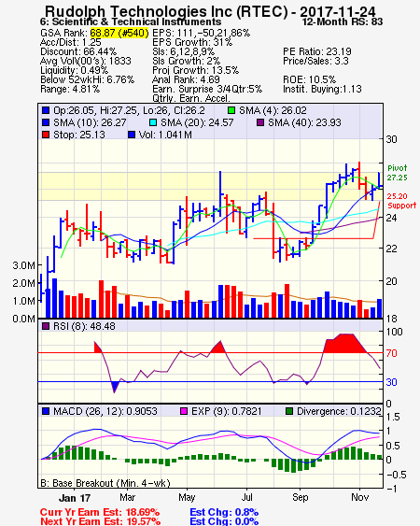This screenshot has width=420, height=526.
Task: Click the cyan SMA (20) legend swatch
Action: 153,122
